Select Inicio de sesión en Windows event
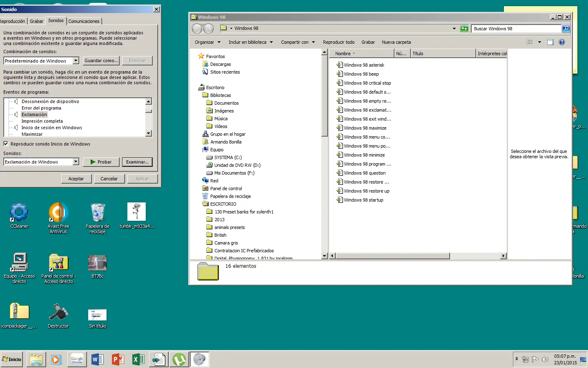Viewport: 588px width, 368px height. click(x=52, y=128)
